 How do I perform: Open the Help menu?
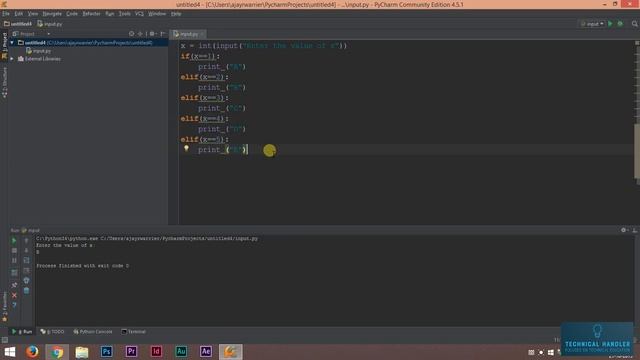176,13
